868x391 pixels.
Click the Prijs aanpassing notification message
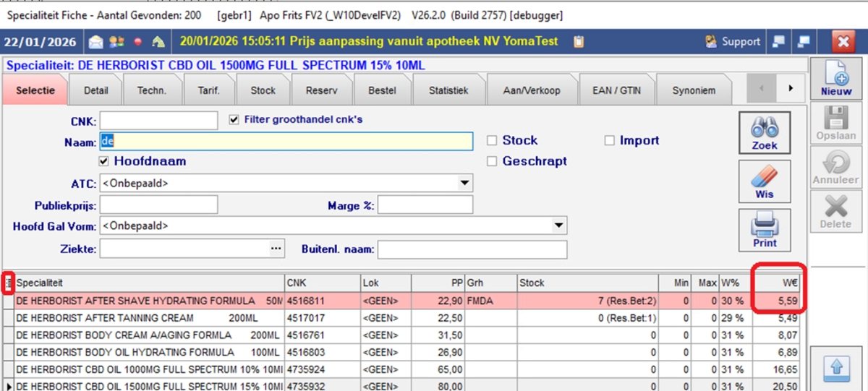point(370,42)
